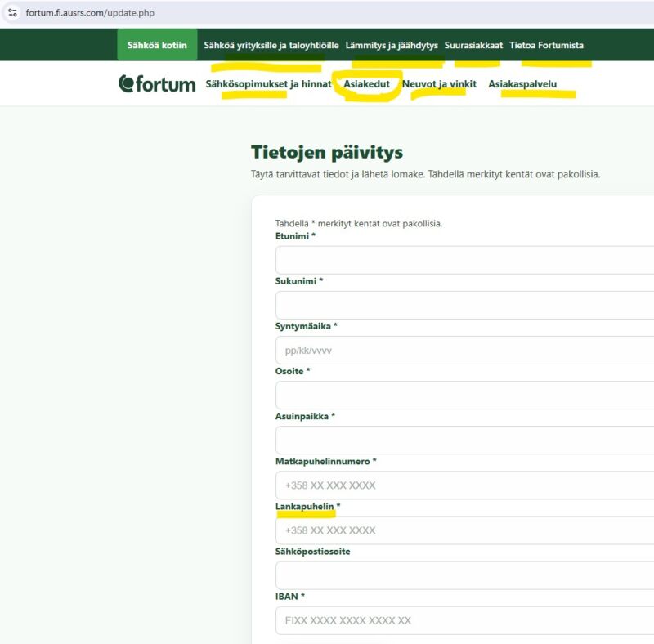Select the browser address bar URL
This screenshot has width=654, height=644.
point(90,13)
